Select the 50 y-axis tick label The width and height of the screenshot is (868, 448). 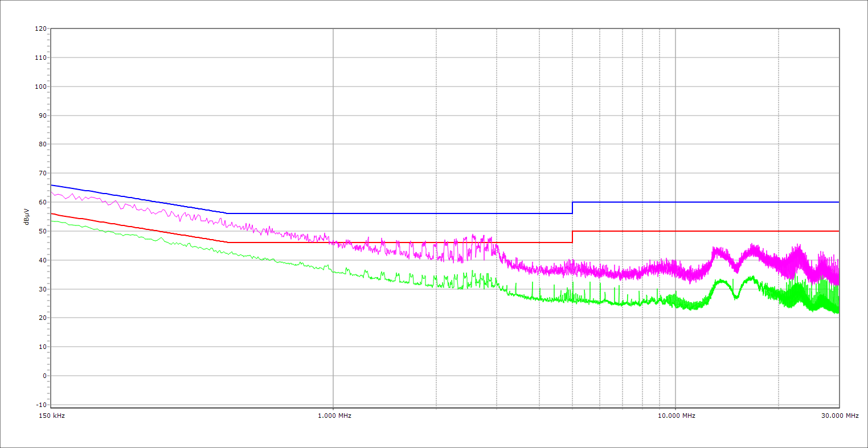coord(42,231)
